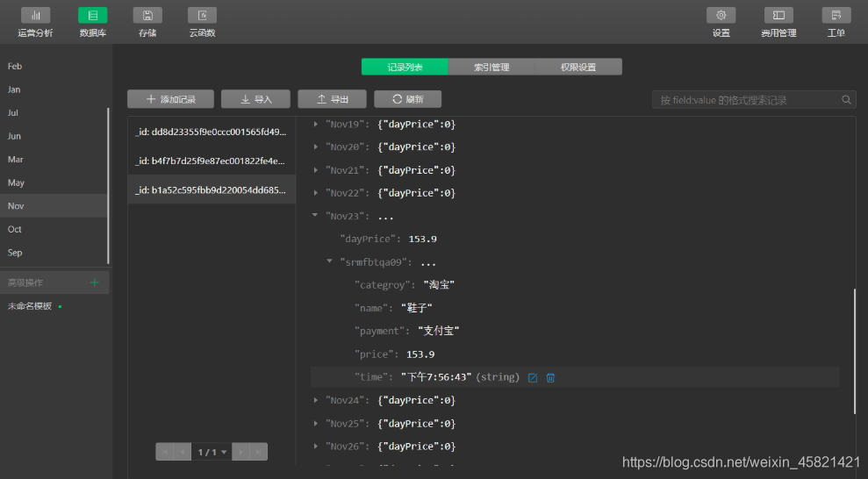Go to the last page of records
Screen dimensions: 868x479
pos(259,452)
